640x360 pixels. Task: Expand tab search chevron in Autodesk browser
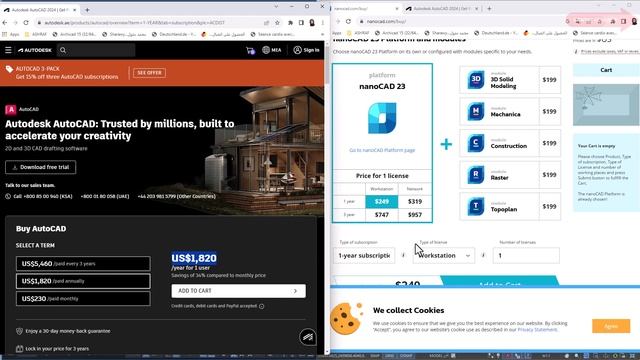tap(276, 7)
